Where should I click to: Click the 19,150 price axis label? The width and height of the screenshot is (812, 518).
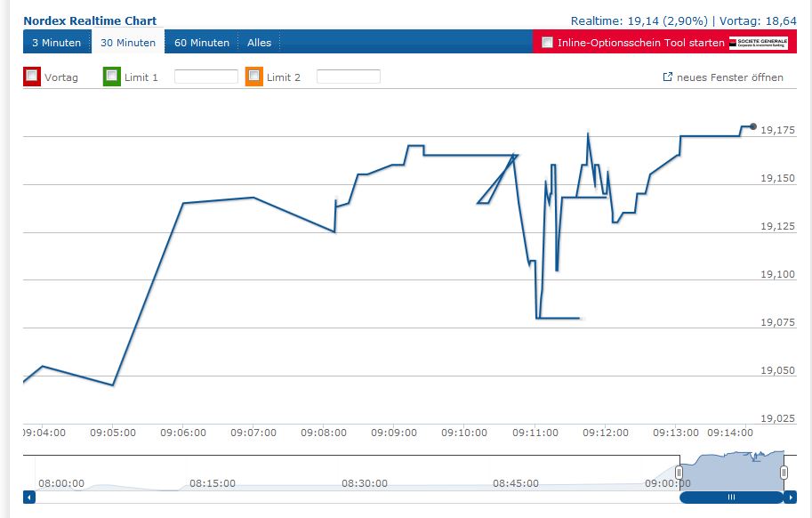click(777, 178)
